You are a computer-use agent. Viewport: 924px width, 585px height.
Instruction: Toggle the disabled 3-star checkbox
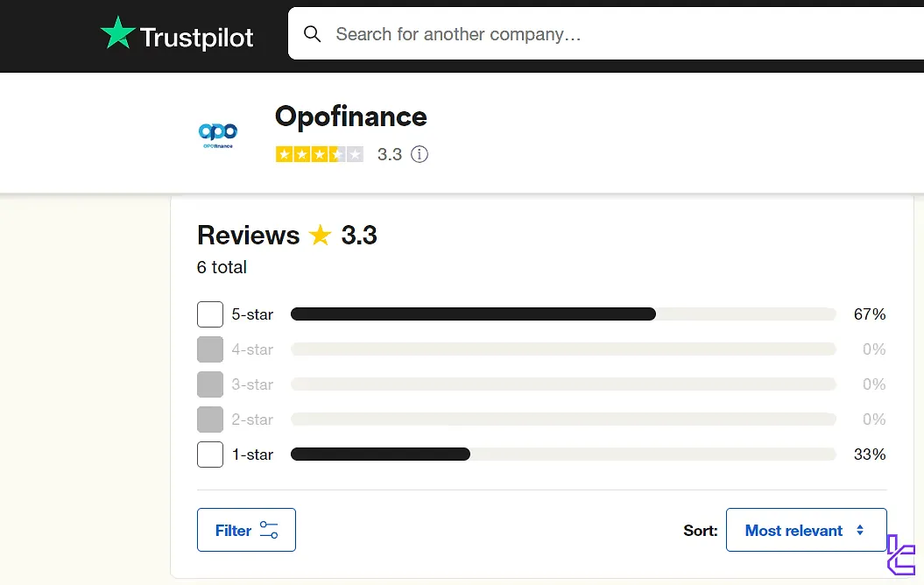coord(210,384)
